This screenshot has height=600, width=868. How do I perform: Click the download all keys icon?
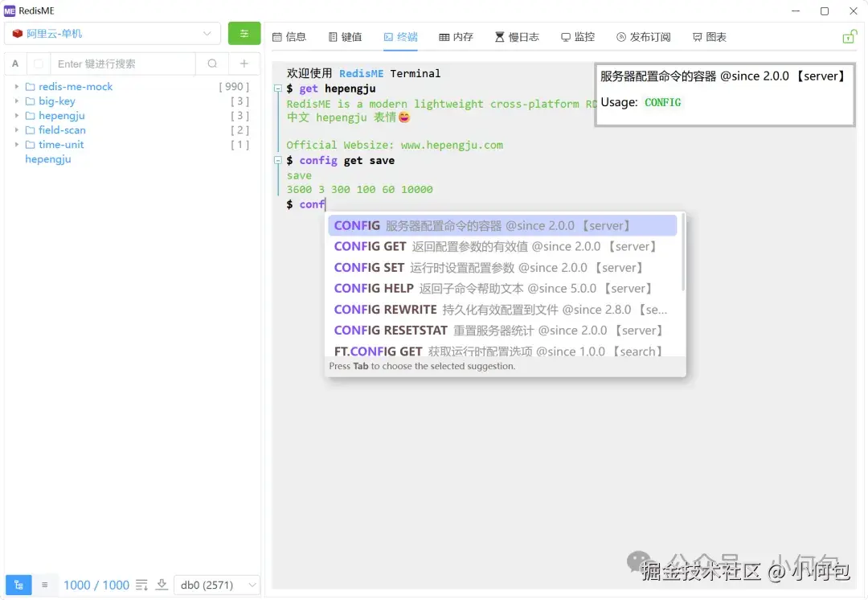(x=162, y=585)
